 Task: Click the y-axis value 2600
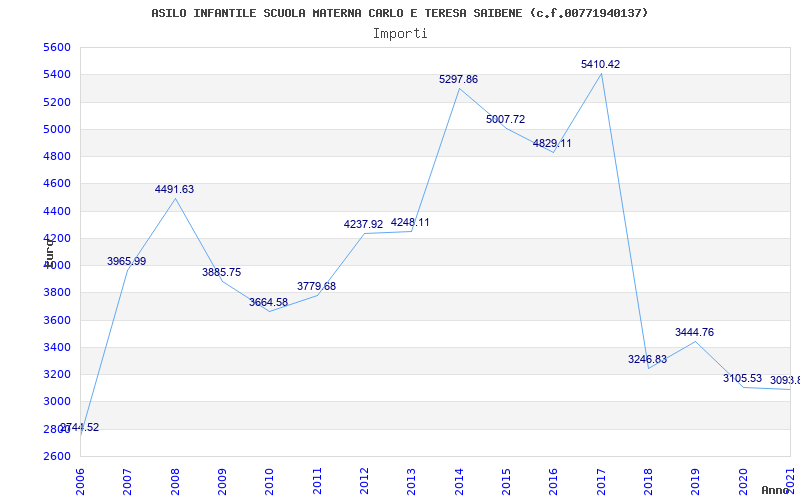[57, 456]
